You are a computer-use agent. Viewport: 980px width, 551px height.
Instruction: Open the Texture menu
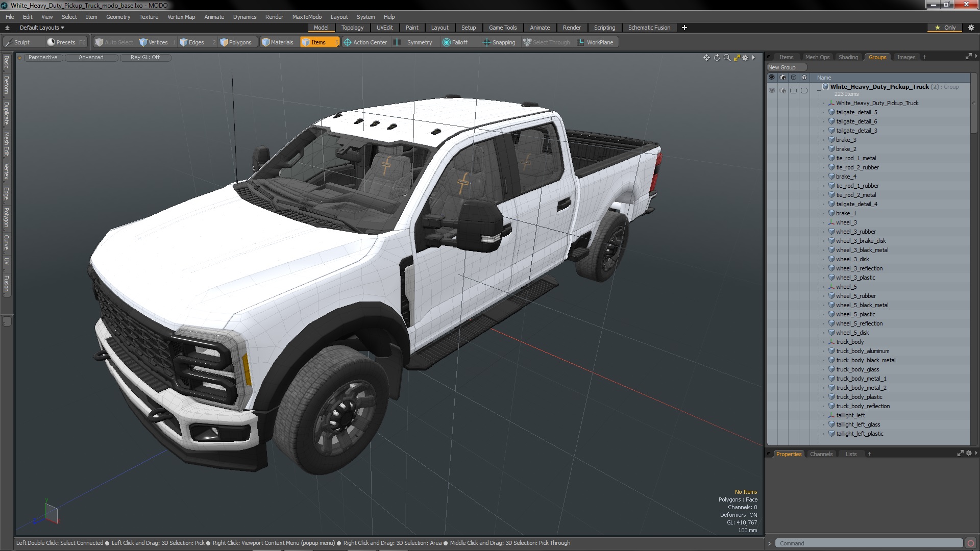click(149, 17)
